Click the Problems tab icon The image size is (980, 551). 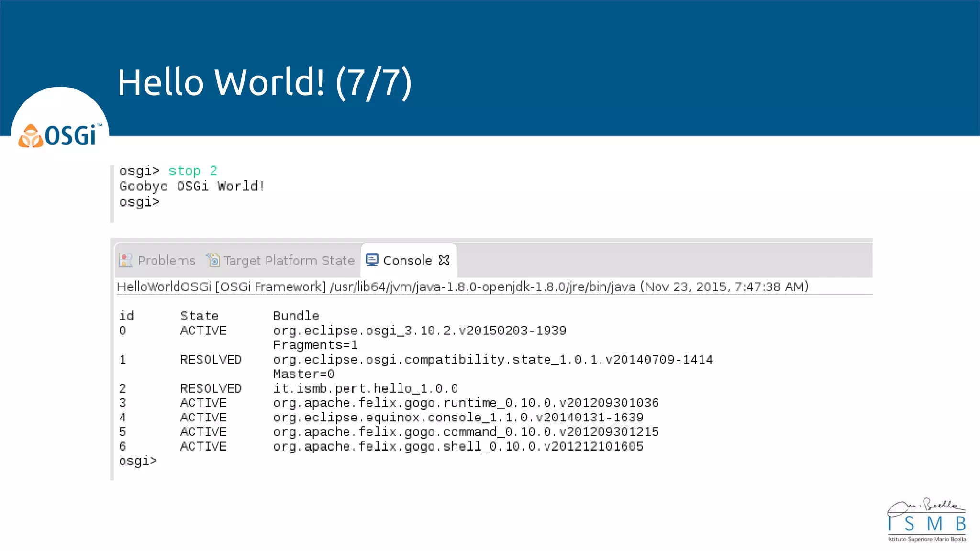coord(125,260)
